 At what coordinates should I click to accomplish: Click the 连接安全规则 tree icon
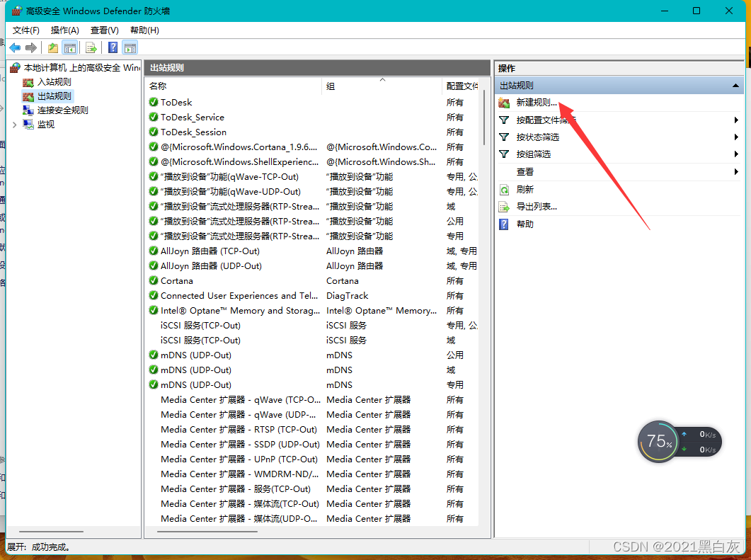coord(28,110)
